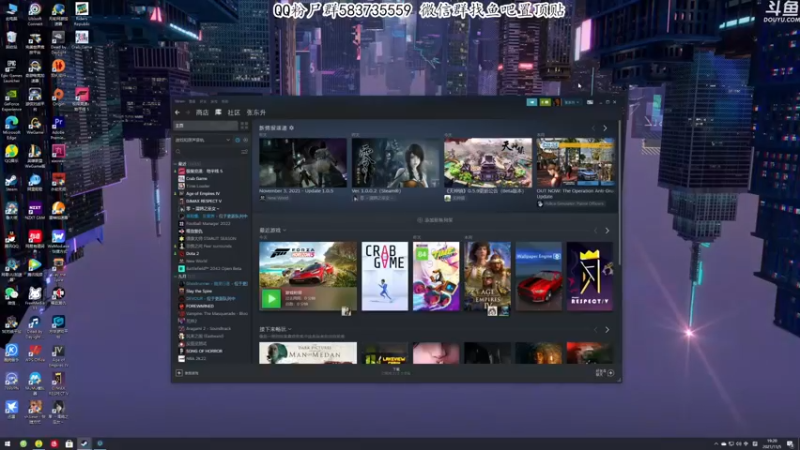Select Slay the Spire in list
The image size is (800, 450).
(198, 291)
